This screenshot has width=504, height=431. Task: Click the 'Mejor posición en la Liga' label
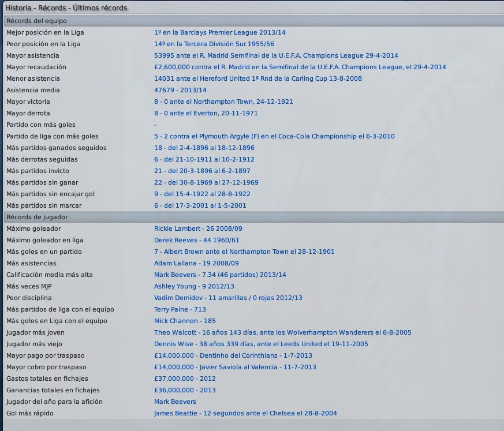45,32
